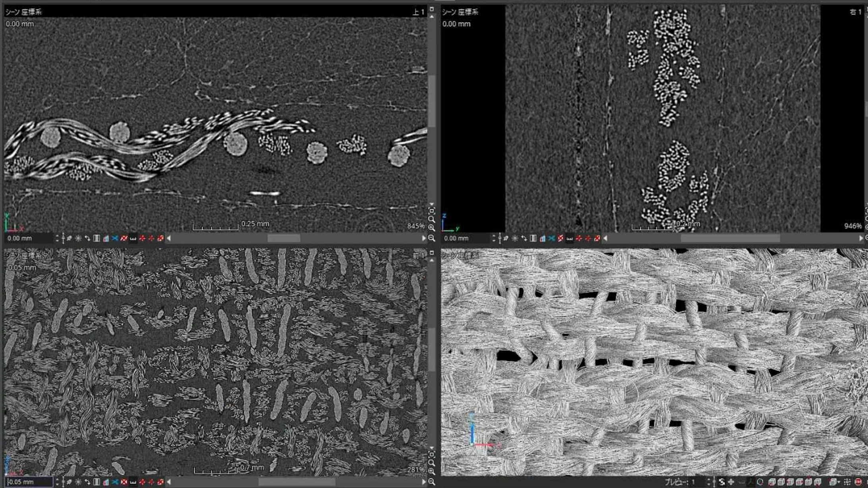Fit top-left slice view to window
The height and width of the screenshot is (488, 868).
click(432, 211)
